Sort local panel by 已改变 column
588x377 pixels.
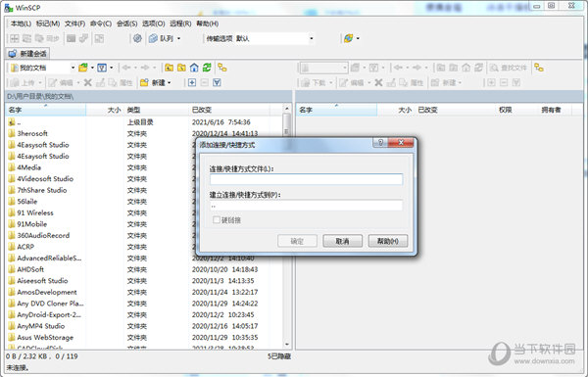point(229,110)
